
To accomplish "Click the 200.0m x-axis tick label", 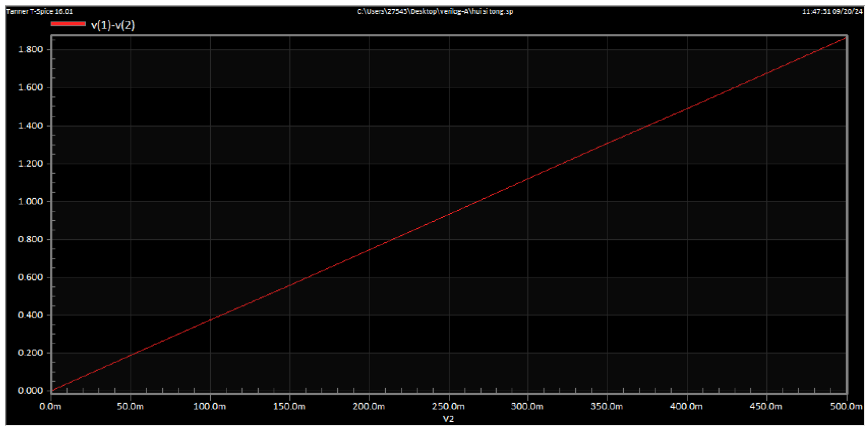I will tap(369, 406).
